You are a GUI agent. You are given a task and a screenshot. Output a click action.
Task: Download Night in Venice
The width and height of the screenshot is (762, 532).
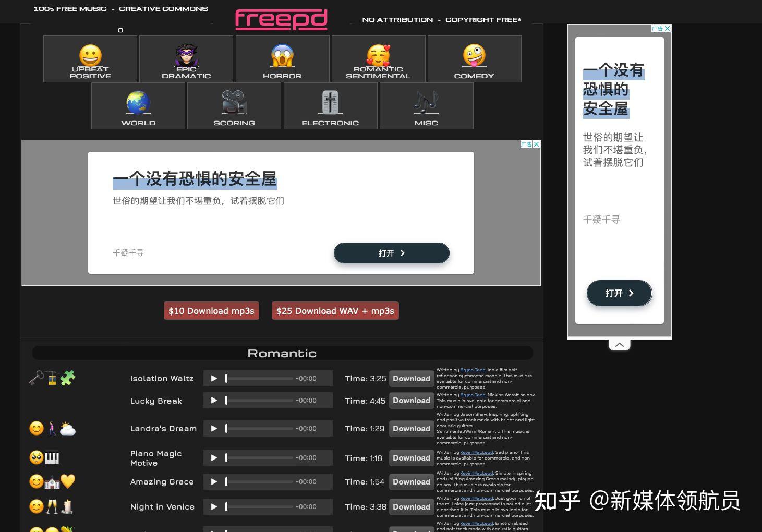412,507
